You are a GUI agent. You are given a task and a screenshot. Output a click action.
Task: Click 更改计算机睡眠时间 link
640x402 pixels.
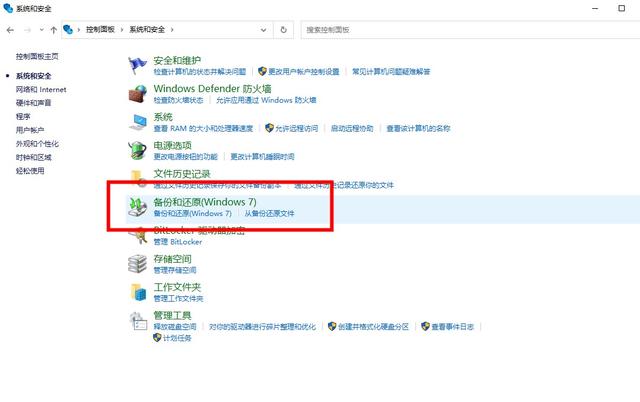point(262,156)
